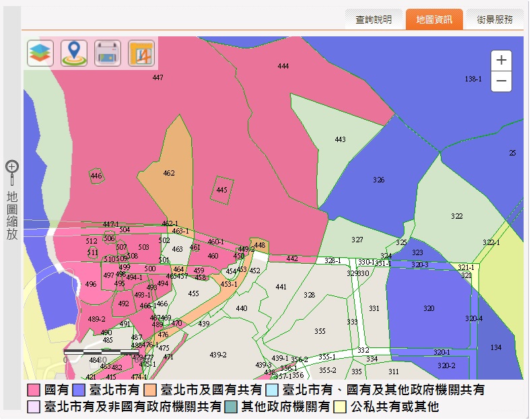Select the 地圖資訊 tab

(x=434, y=20)
